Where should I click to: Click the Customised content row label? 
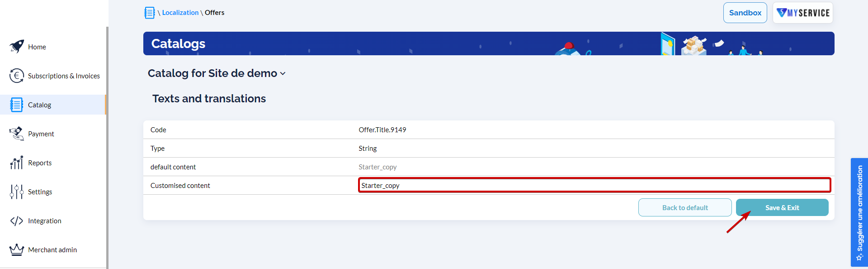(x=180, y=186)
